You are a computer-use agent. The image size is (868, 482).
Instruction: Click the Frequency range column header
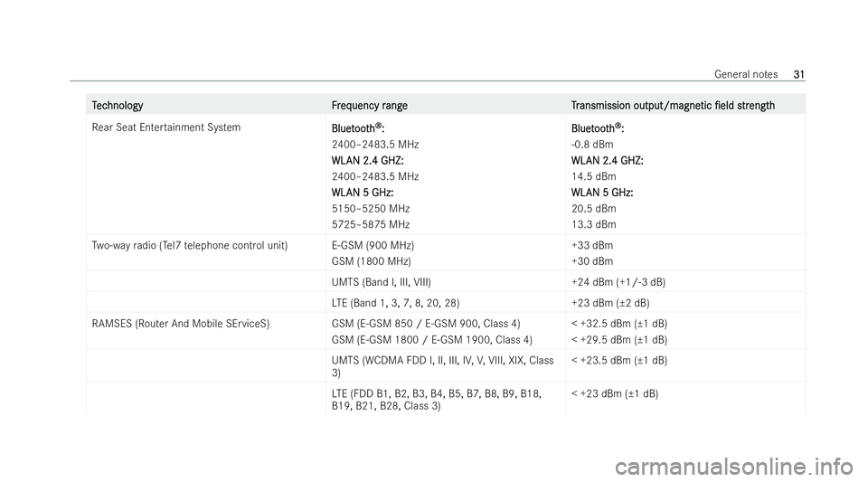[x=369, y=106]
